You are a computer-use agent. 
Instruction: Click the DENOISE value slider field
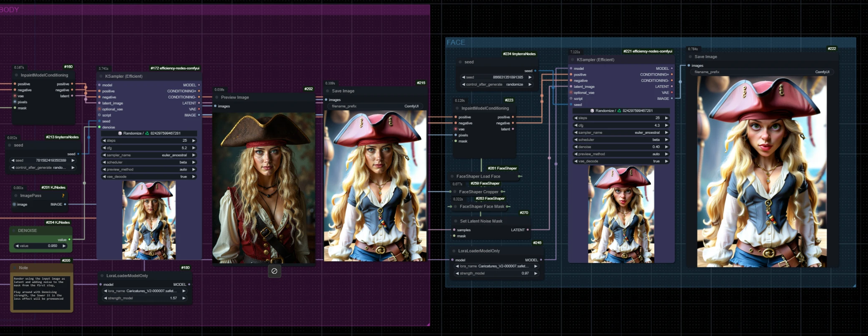[40, 246]
